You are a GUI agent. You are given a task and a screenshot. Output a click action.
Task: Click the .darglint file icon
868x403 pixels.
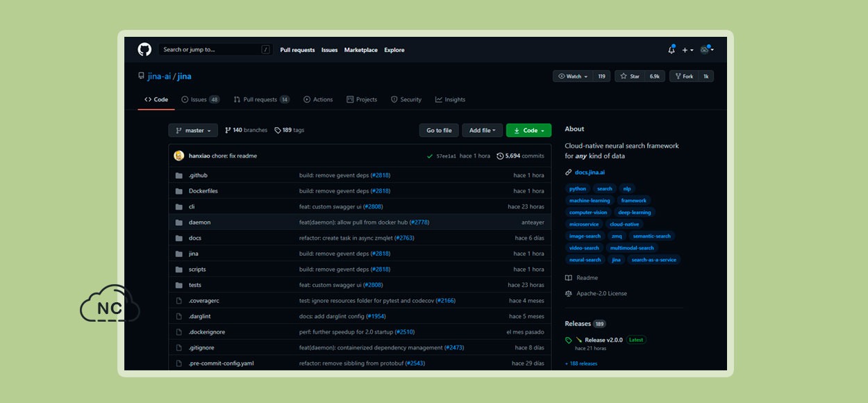[179, 316]
